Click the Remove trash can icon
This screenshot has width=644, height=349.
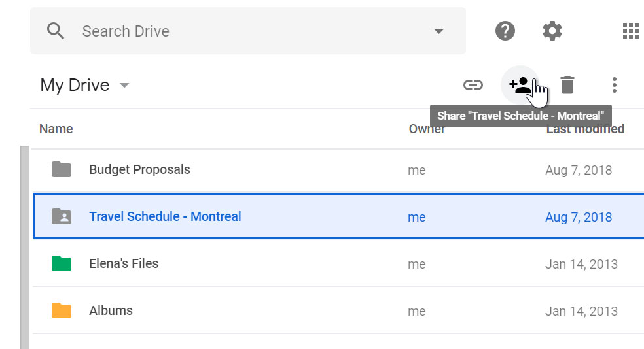567,85
